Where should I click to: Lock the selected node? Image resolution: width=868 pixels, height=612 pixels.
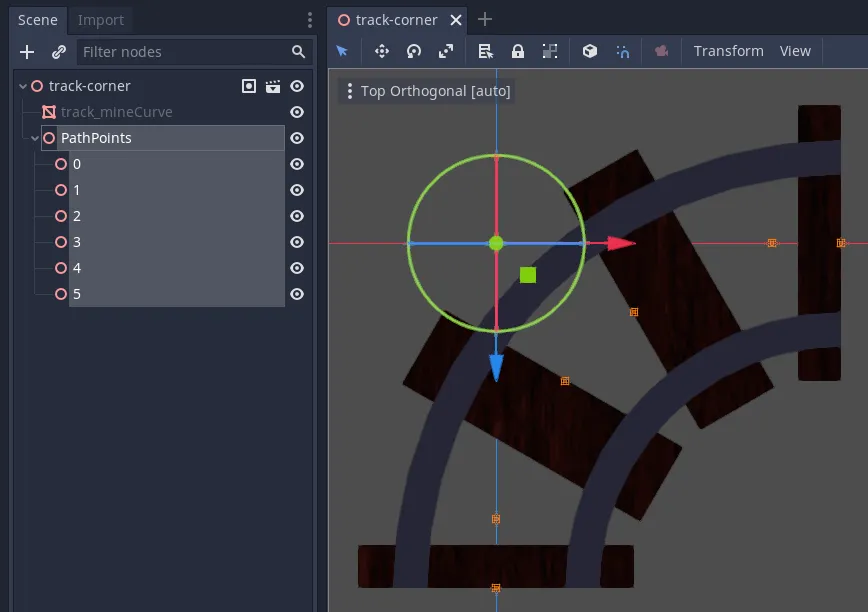coord(516,50)
